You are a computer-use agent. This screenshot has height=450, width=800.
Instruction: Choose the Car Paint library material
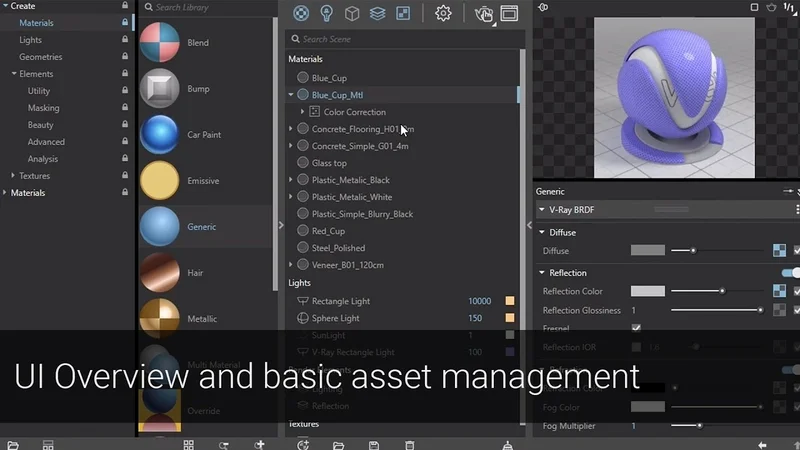click(204, 134)
